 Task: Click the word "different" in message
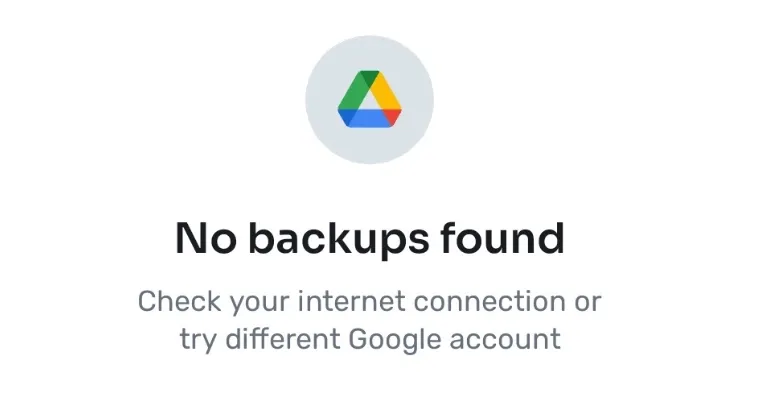[283, 339]
